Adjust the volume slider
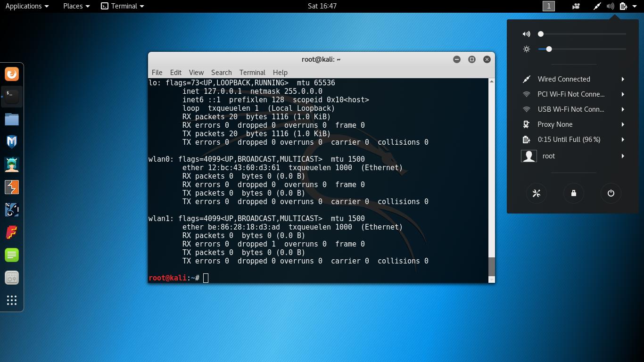644x362 pixels. (541, 33)
